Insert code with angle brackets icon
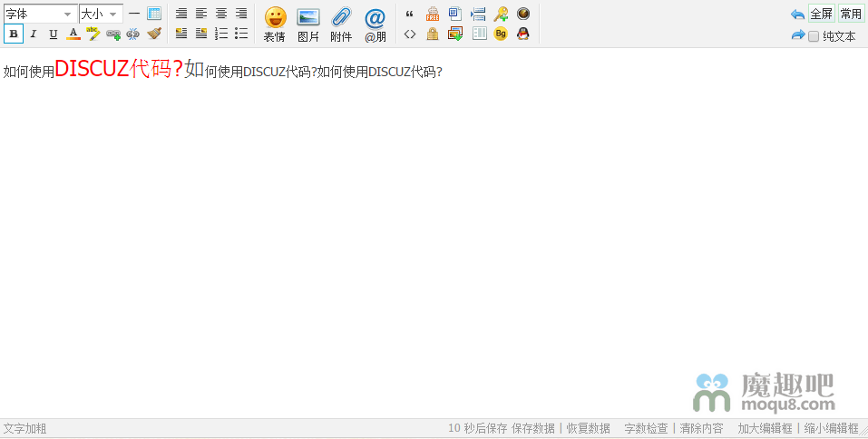This screenshot has width=868, height=439. click(410, 34)
